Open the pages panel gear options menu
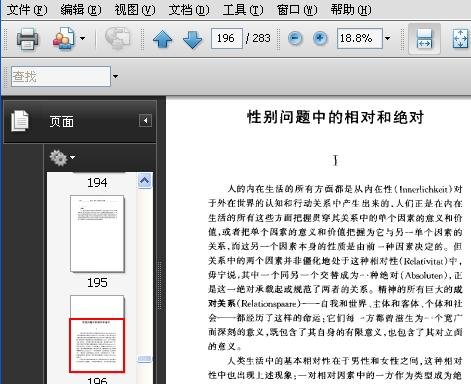 [62, 158]
